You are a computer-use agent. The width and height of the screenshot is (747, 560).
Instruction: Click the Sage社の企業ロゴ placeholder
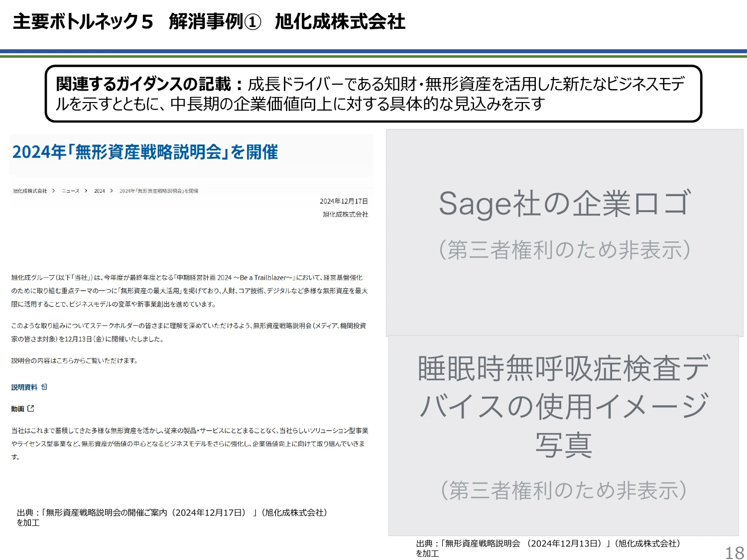tap(565, 233)
